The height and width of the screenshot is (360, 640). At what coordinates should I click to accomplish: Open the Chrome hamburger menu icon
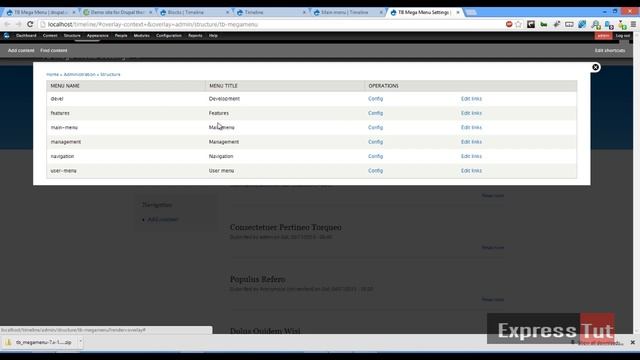click(x=633, y=24)
